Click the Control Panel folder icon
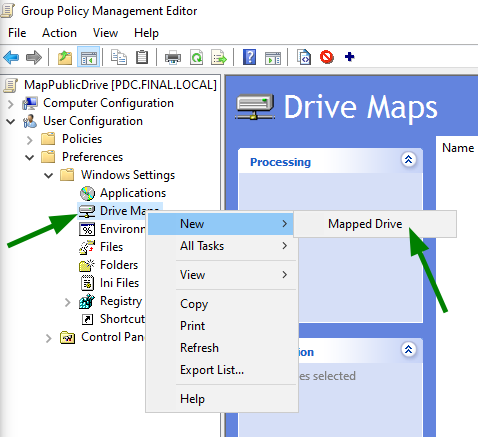This screenshot has height=437, width=478. (x=67, y=338)
